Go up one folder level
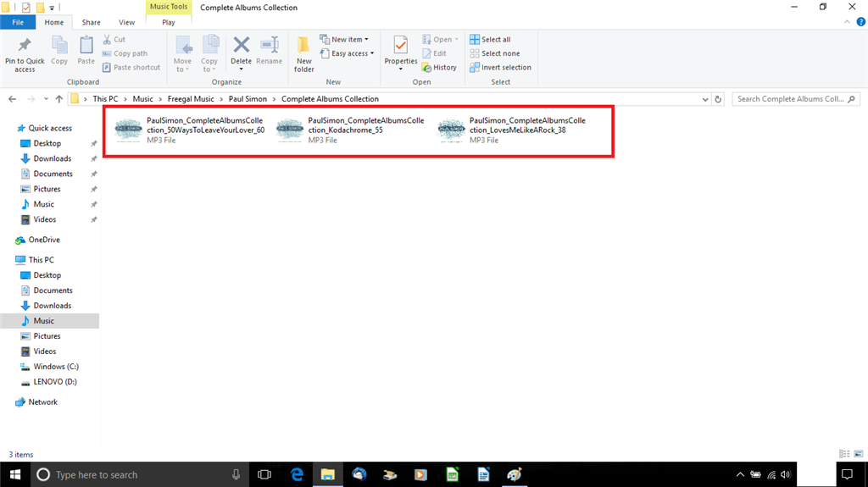Screen dimensions: 868x487 click(x=59, y=99)
